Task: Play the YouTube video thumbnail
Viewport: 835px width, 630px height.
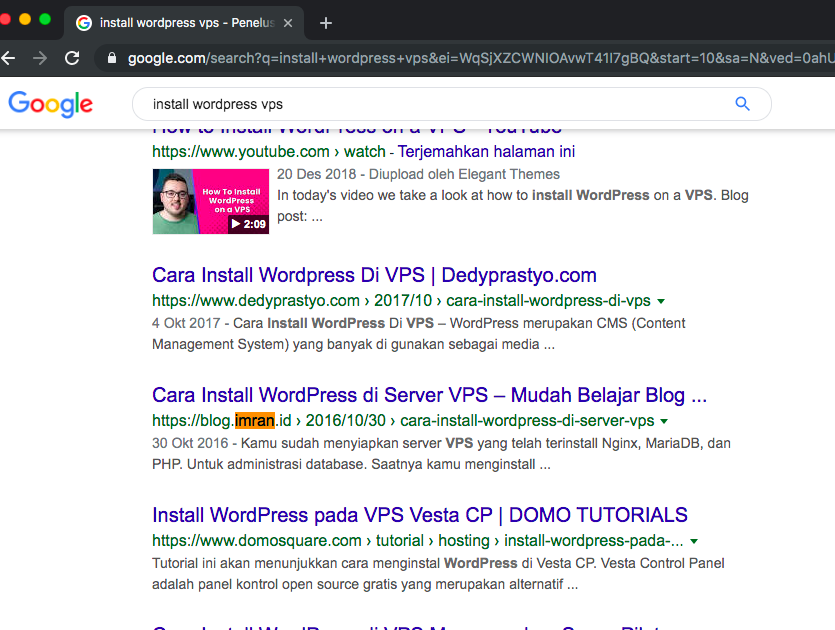Action: 211,199
